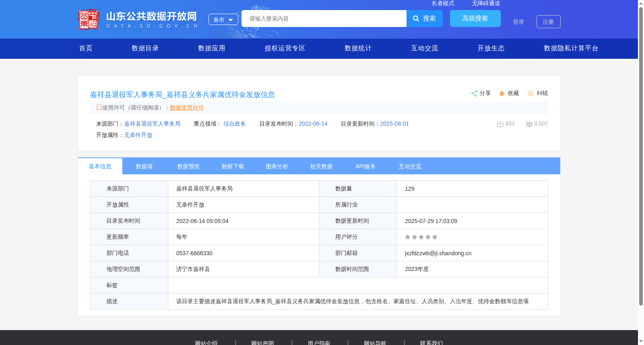
Task: Click the dataset title link
Action: [182, 95]
